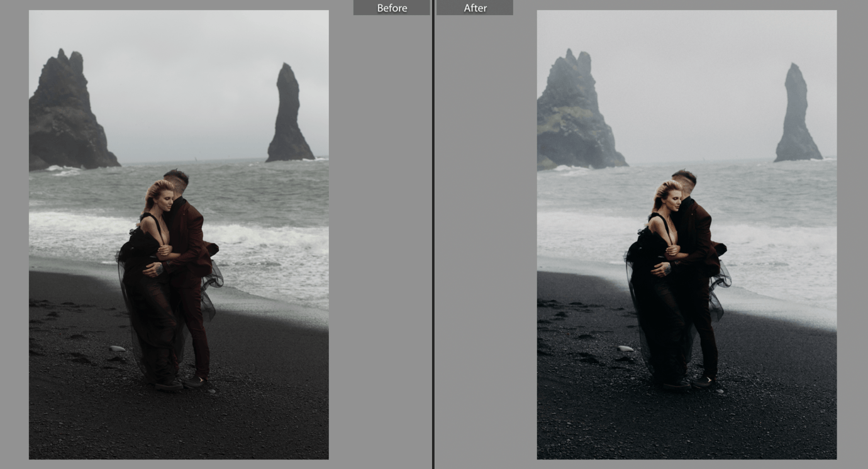868x469 pixels.
Task: Click the white stone on After beach
Action: tap(625, 348)
